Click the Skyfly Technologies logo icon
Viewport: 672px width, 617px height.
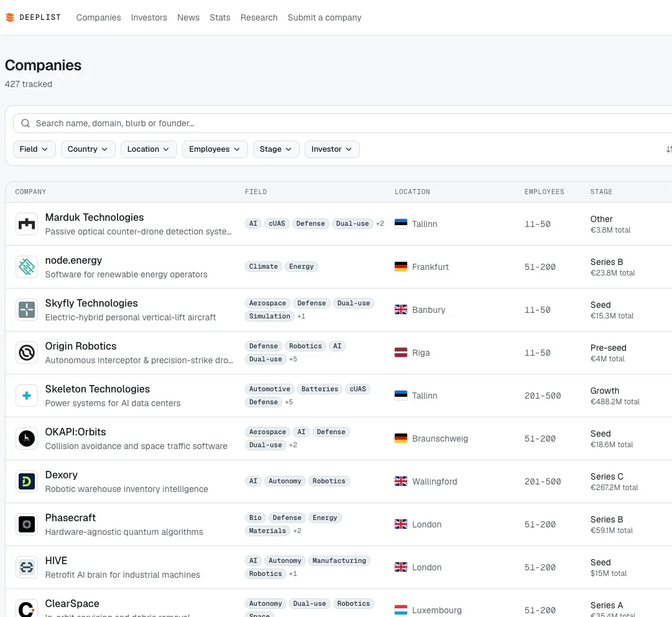tap(27, 310)
